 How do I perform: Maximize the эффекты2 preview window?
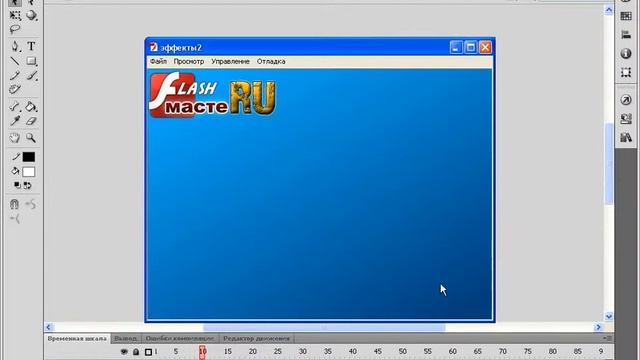click(x=471, y=47)
